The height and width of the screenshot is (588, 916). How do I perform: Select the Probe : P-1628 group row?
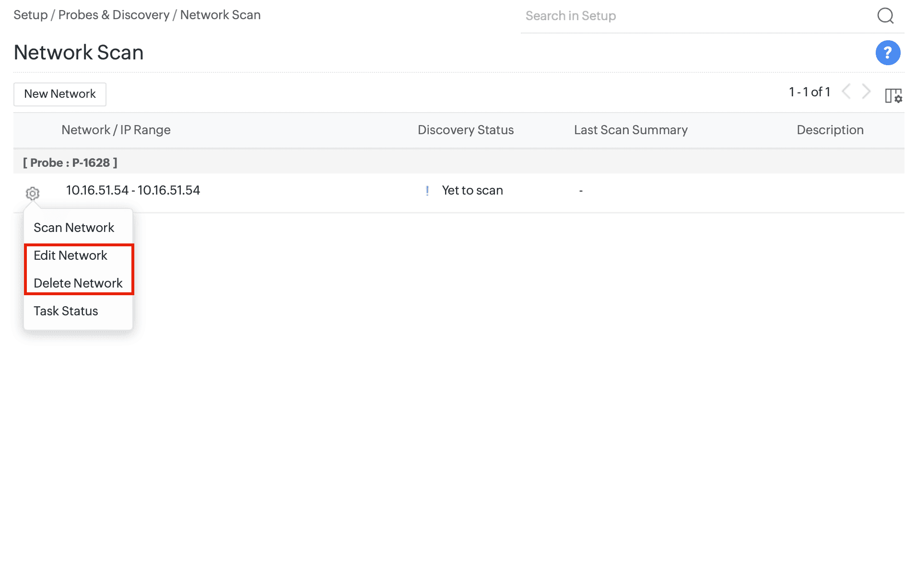(x=70, y=162)
